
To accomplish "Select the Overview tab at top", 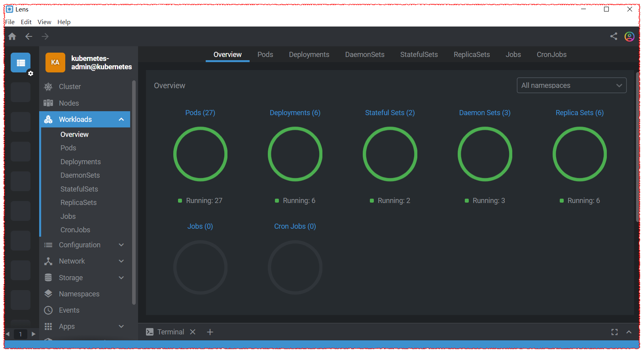I will tap(227, 55).
